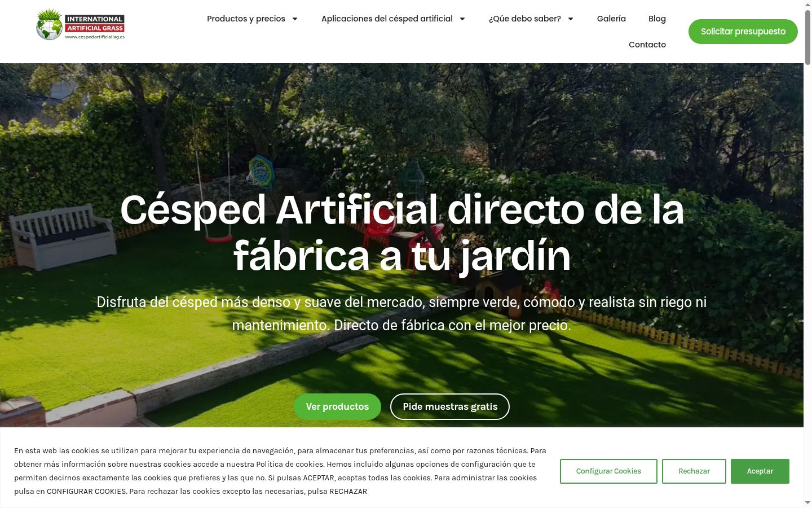Click the page scrollbar up arrow

point(807,5)
